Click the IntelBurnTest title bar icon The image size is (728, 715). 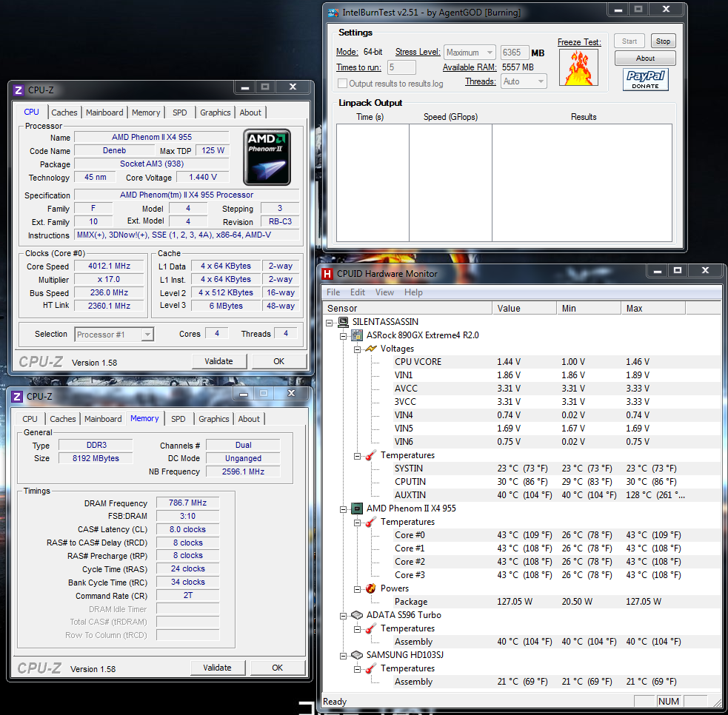tap(333, 13)
